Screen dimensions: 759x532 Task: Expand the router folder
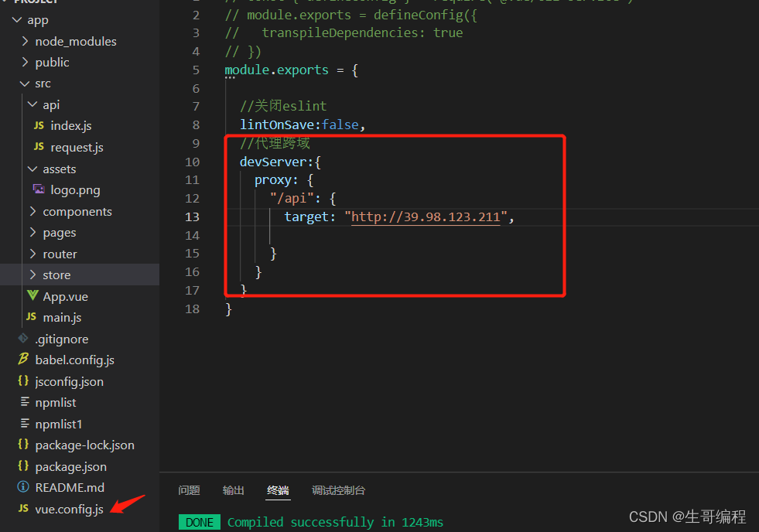pyautogui.click(x=32, y=254)
